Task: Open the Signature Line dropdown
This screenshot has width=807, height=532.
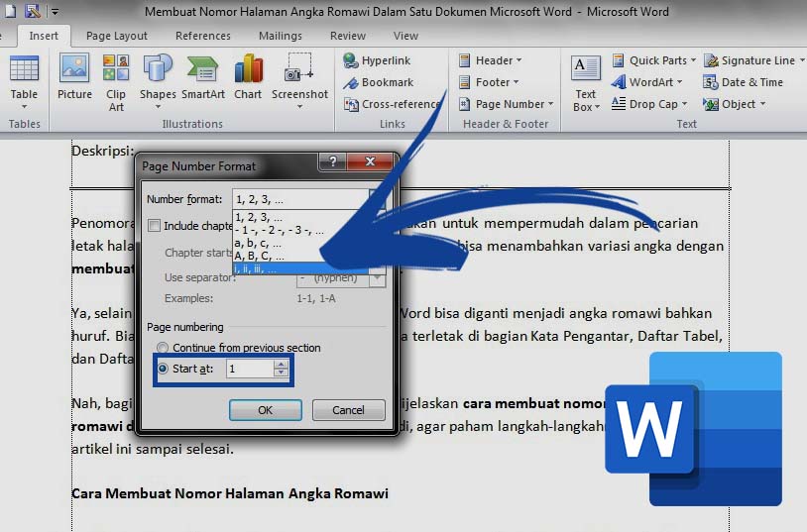Action: point(754,60)
